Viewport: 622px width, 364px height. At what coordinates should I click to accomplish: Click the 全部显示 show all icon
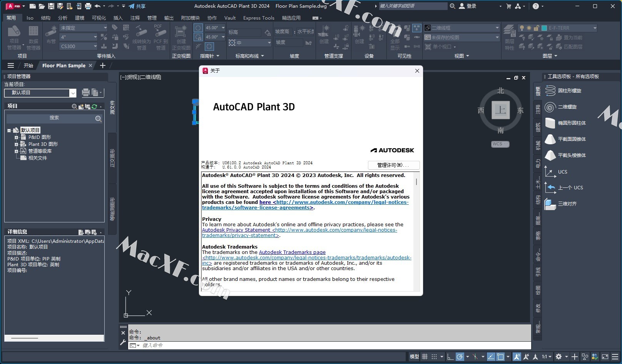point(395,37)
